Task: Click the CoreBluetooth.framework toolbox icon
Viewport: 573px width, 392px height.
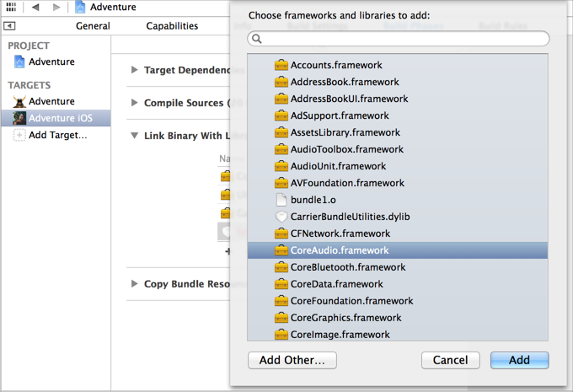Action: 281,267
